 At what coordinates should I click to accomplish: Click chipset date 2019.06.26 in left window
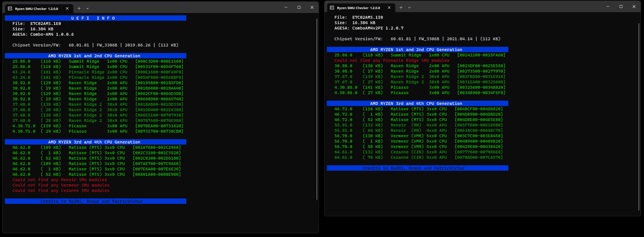(138, 45)
